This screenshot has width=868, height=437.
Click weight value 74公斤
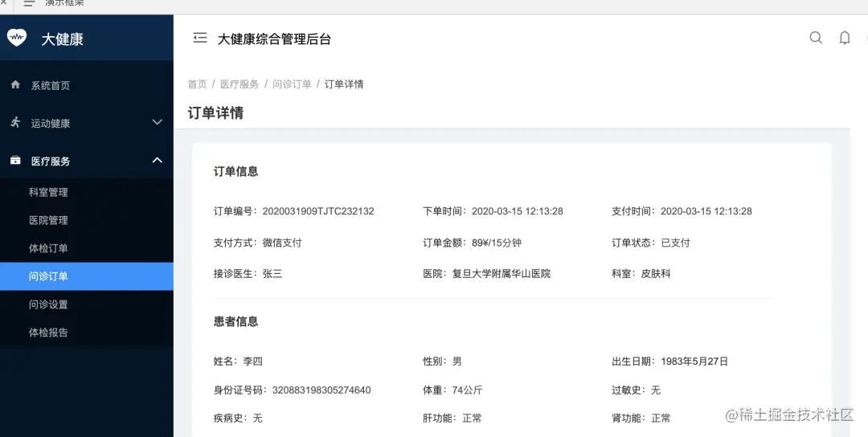tap(467, 390)
